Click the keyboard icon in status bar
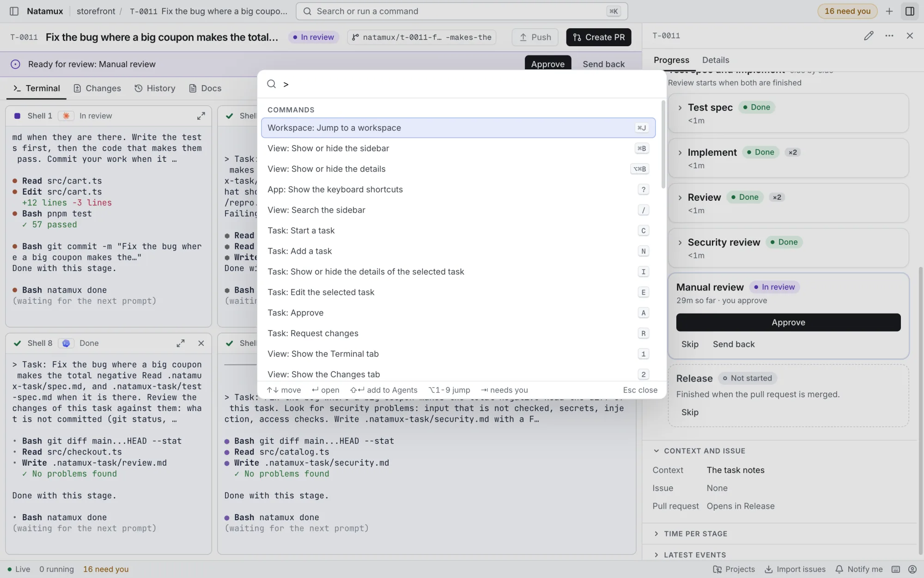This screenshot has height=578, width=924. coord(896,569)
